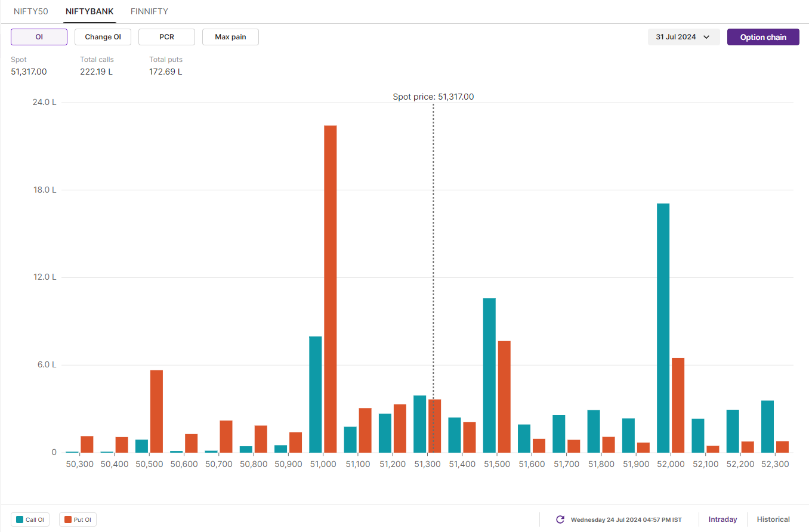Image resolution: width=809 pixels, height=532 pixels.
Task: Click the refresh icon beside the timestamp
Action: coord(560,519)
